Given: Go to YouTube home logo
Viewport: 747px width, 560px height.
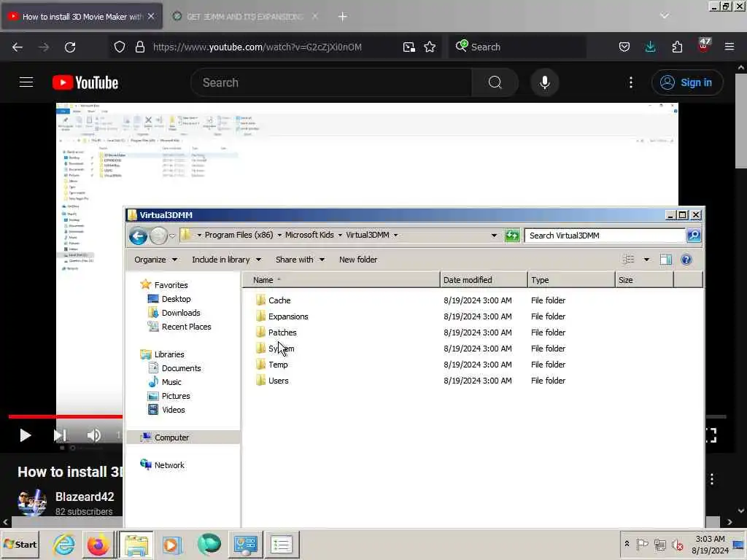Looking at the screenshot, I should click(x=85, y=82).
